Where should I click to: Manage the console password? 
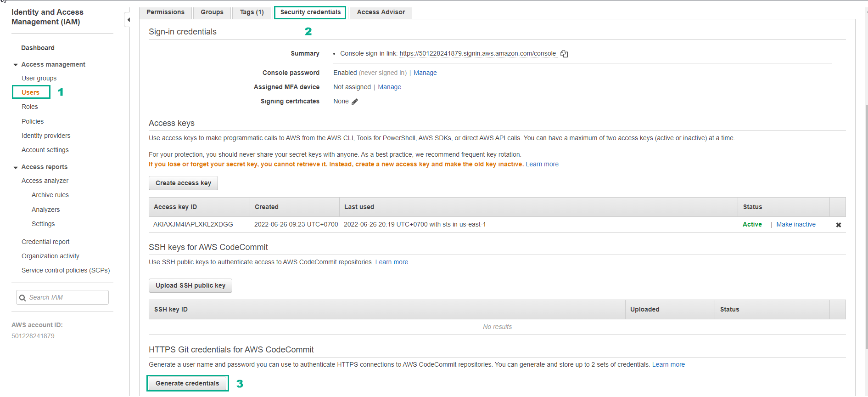tap(425, 73)
